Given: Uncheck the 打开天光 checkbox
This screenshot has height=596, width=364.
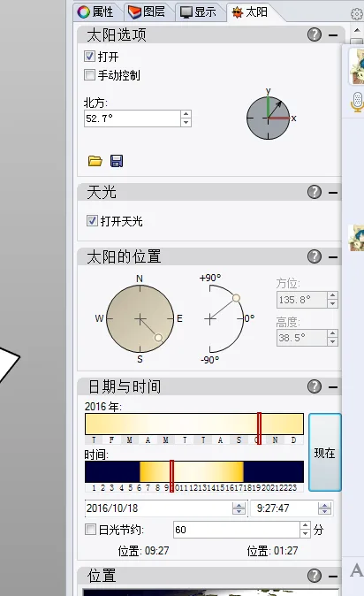Looking at the screenshot, I should [92, 220].
